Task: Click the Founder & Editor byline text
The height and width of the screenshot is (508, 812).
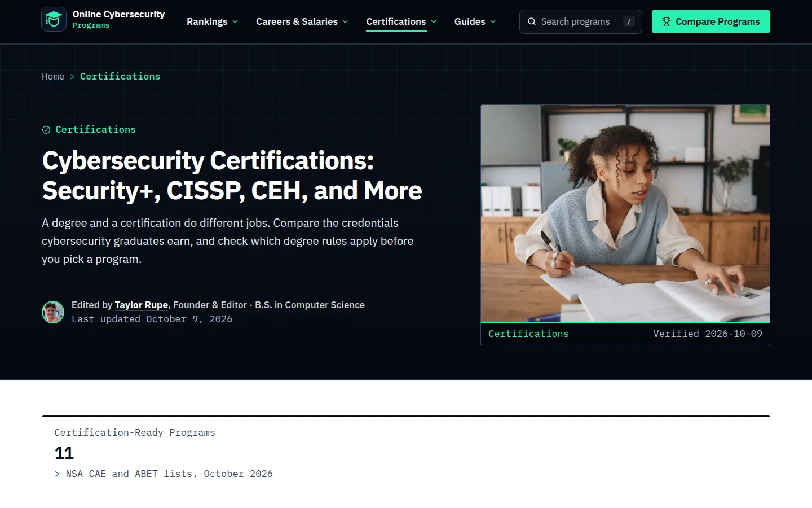Action: pyautogui.click(x=210, y=305)
